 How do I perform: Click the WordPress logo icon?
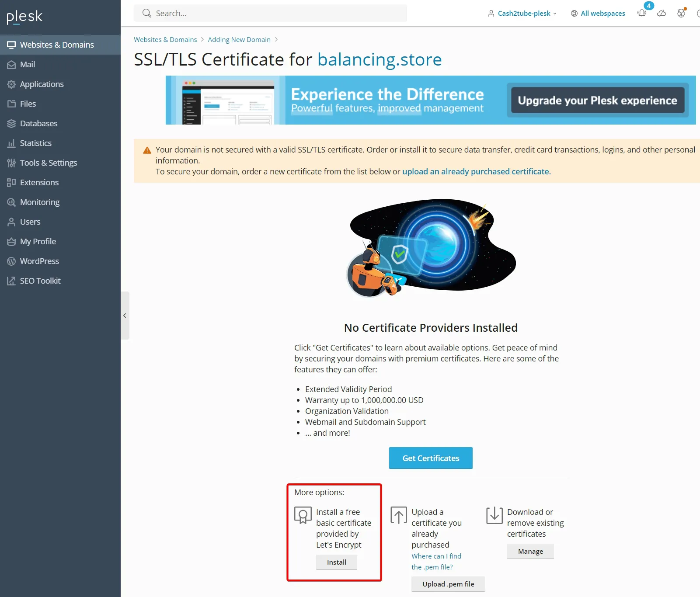pos(11,261)
